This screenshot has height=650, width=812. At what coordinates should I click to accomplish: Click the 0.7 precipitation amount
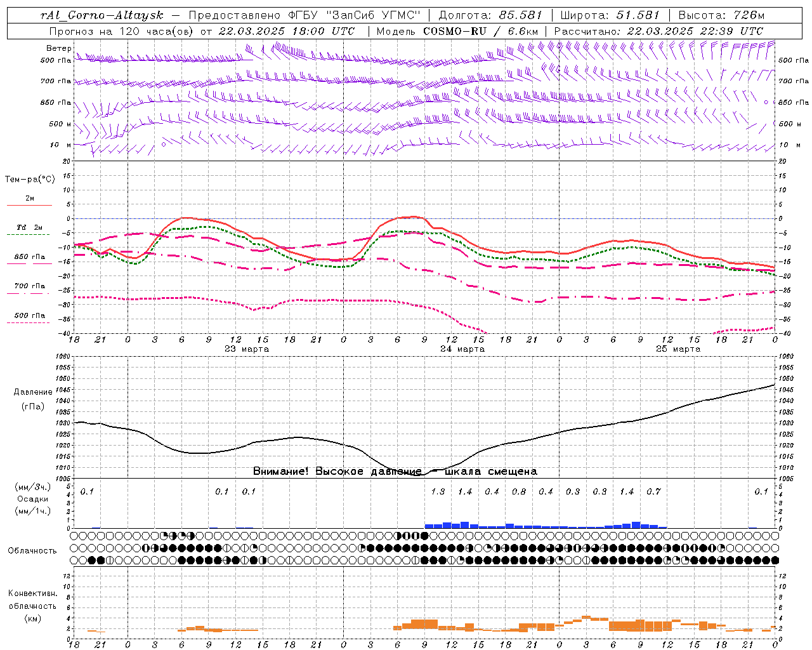click(x=653, y=491)
